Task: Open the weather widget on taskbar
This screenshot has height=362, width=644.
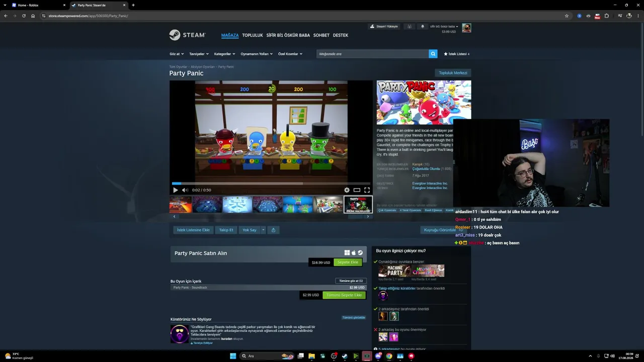Action: point(19,356)
